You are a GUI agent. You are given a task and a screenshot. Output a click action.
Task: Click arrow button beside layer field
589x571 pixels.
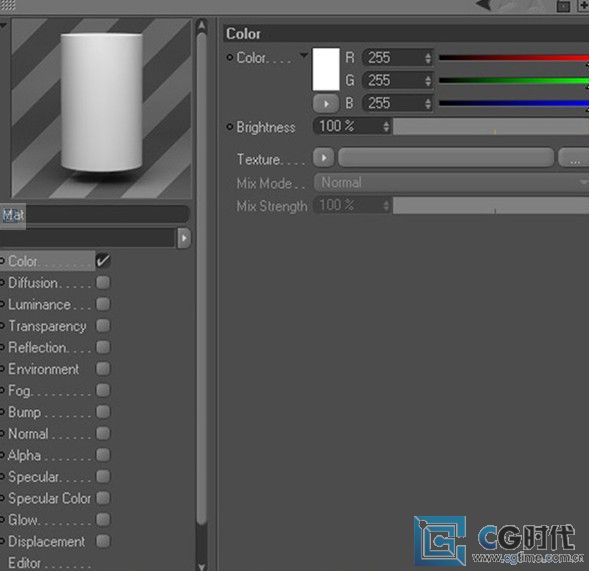[184, 238]
